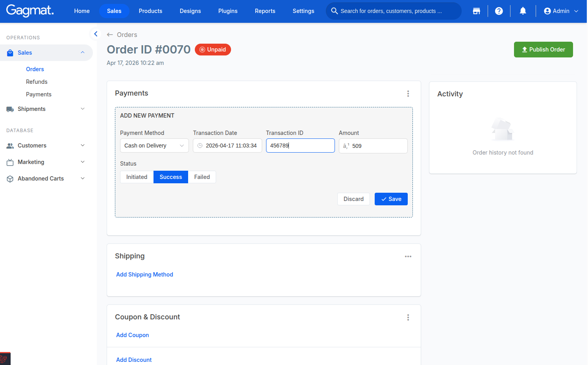The width and height of the screenshot is (588, 365).
Task: Expand the Marketing sidebar section
Action: (x=83, y=162)
